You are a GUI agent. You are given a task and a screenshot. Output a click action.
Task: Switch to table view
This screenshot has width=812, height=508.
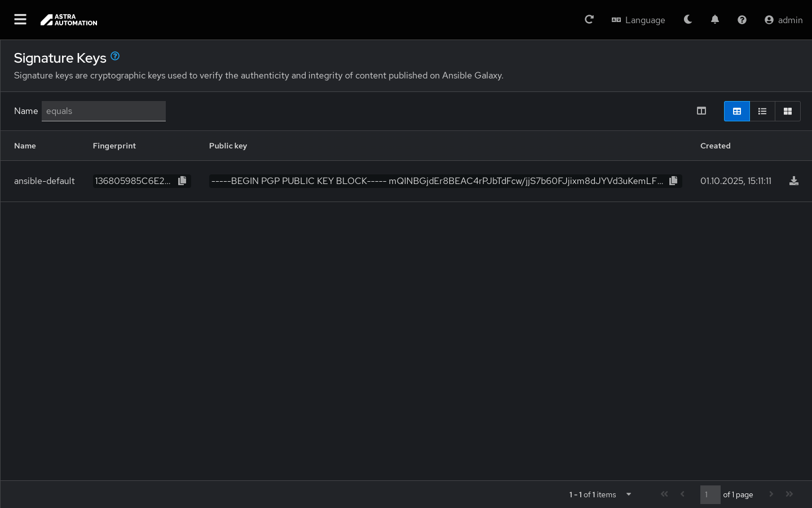pos(736,111)
